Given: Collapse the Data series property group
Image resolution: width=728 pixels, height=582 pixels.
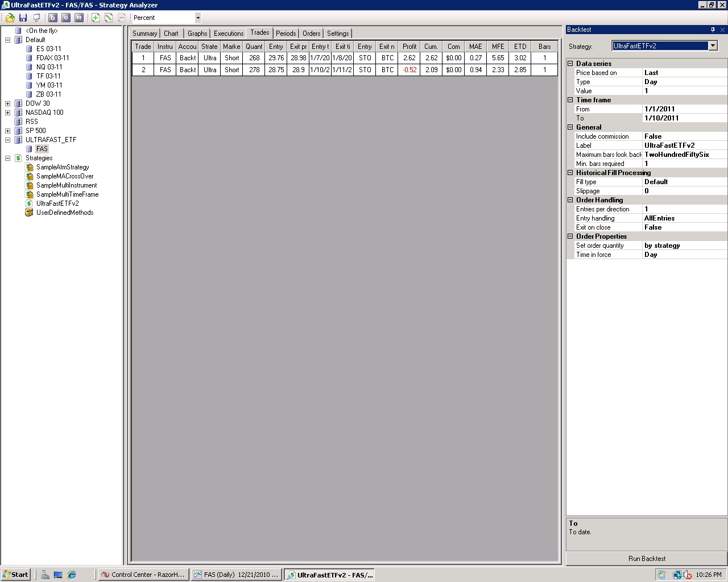Looking at the screenshot, I should [570, 64].
